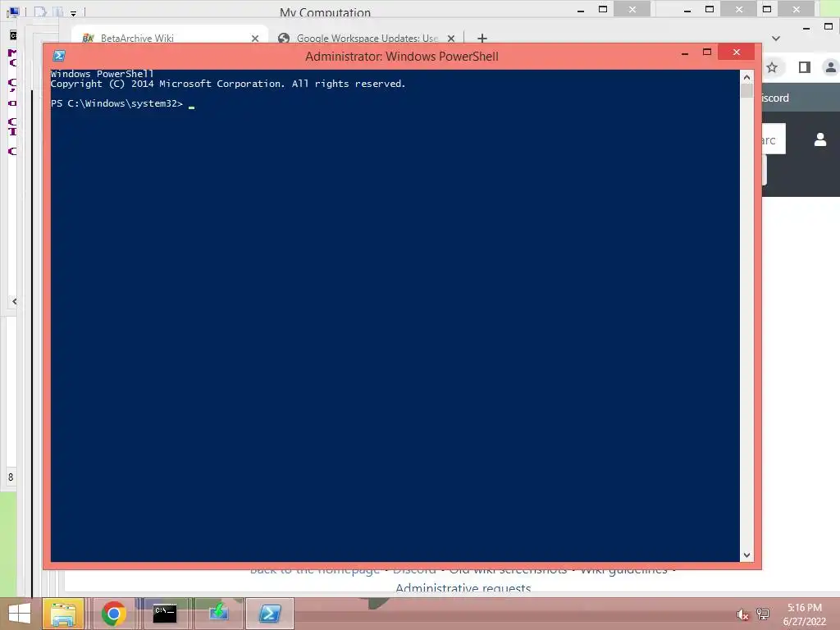Select the PowerShell taskbar icon
The width and height of the screenshot is (840, 630).
[x=269, y=614]
